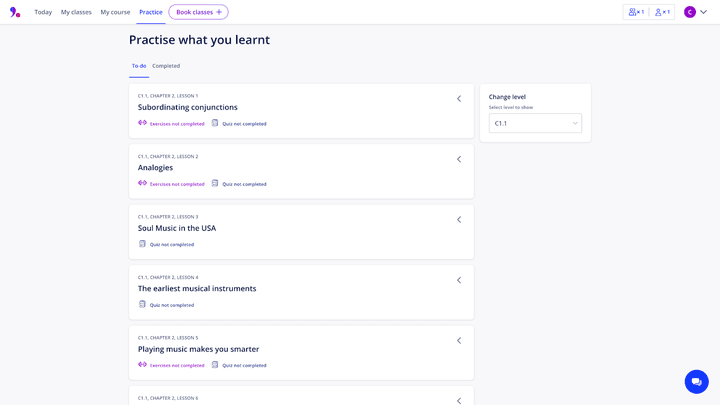Select the To do tab
The height and width of the screenshot is (405, 720).
139,66
